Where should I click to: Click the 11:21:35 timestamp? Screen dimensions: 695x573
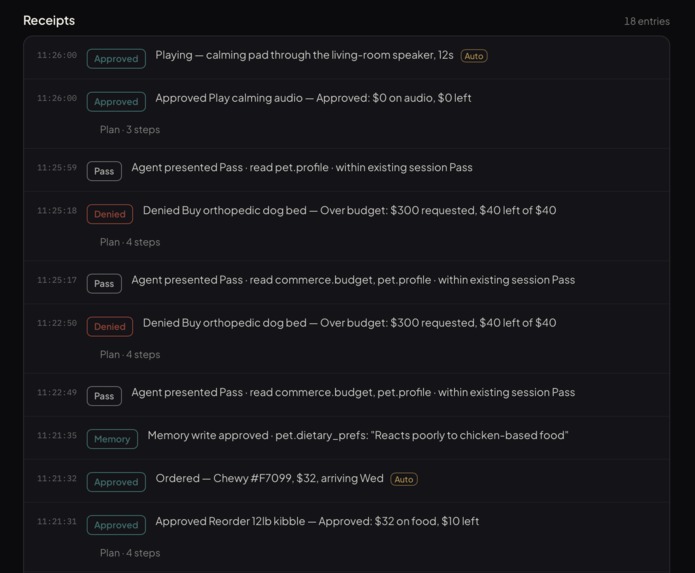[x=57, y=436]
